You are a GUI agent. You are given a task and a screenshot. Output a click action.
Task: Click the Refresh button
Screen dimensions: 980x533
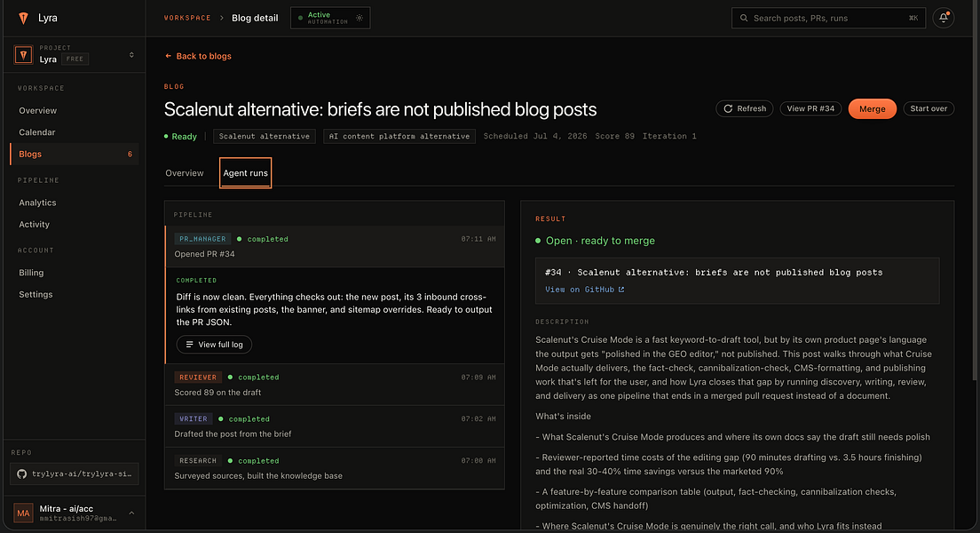[x=745, y=109]
